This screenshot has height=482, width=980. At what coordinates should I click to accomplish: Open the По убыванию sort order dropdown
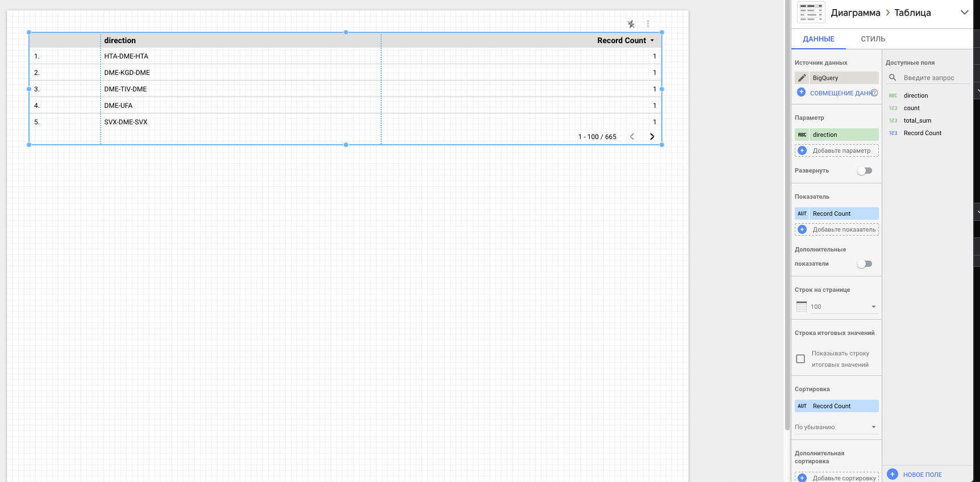[836, 427]
